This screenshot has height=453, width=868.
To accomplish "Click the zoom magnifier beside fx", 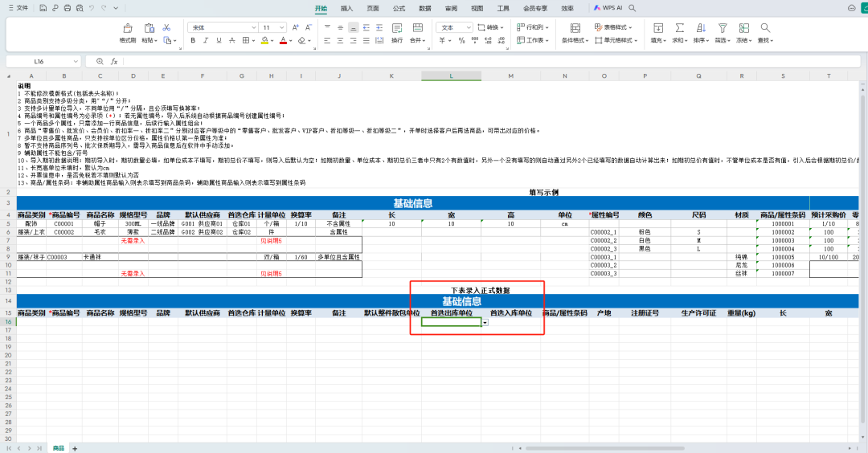I will click(x=100, y=61).
